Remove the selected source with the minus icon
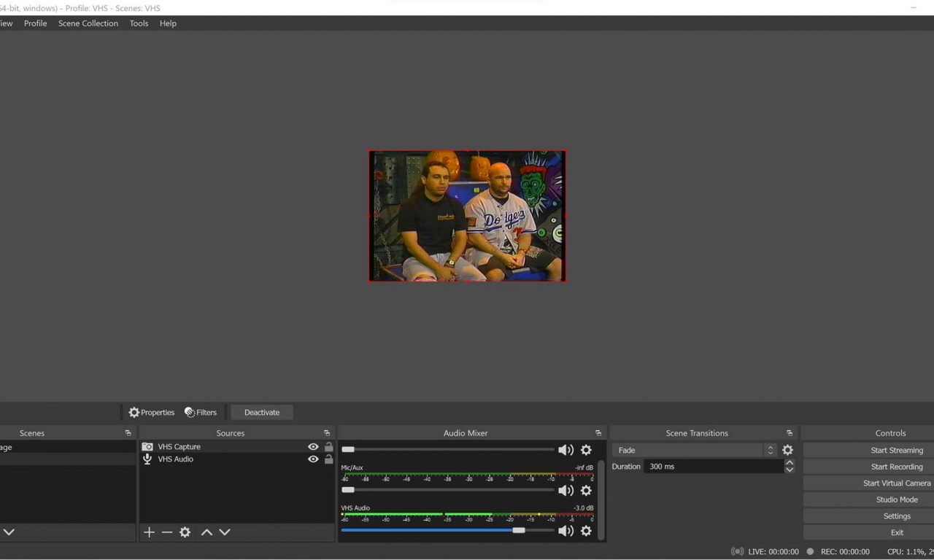The height and width of the screenshot is (560, 934). click(x=167, y=532)
